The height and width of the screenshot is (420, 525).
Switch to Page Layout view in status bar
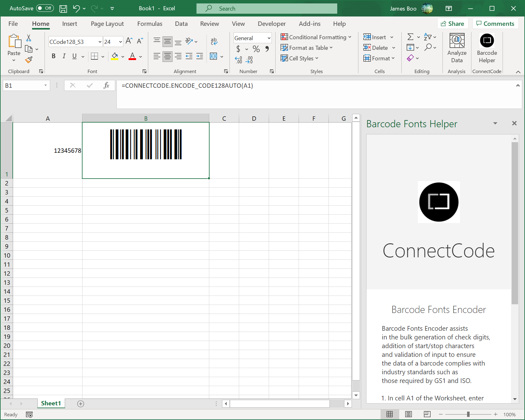(x=408, y=414)
